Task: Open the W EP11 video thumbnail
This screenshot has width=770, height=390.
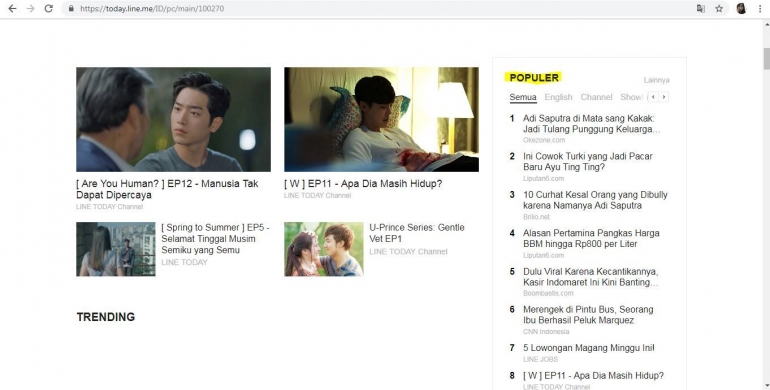Action: coord(381,119)
